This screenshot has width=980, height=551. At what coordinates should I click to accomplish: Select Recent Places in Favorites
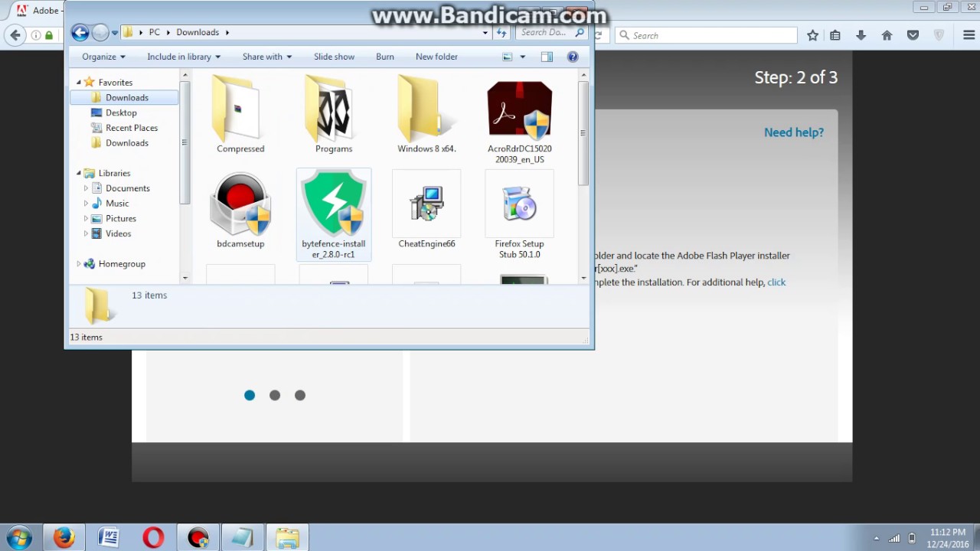(131, 128)
